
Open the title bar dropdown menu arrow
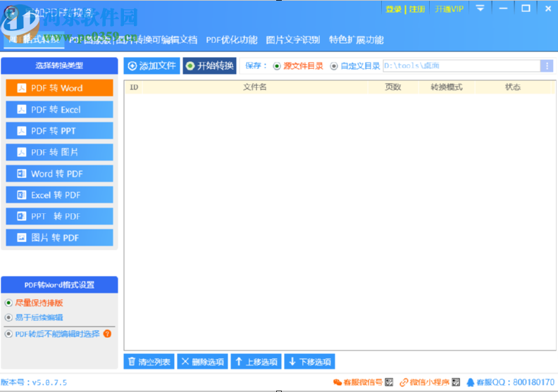click(x=480, y=8)
